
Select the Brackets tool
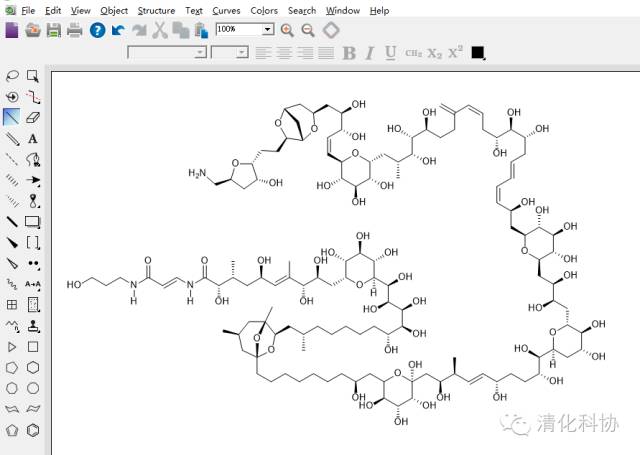pos(33,242)
